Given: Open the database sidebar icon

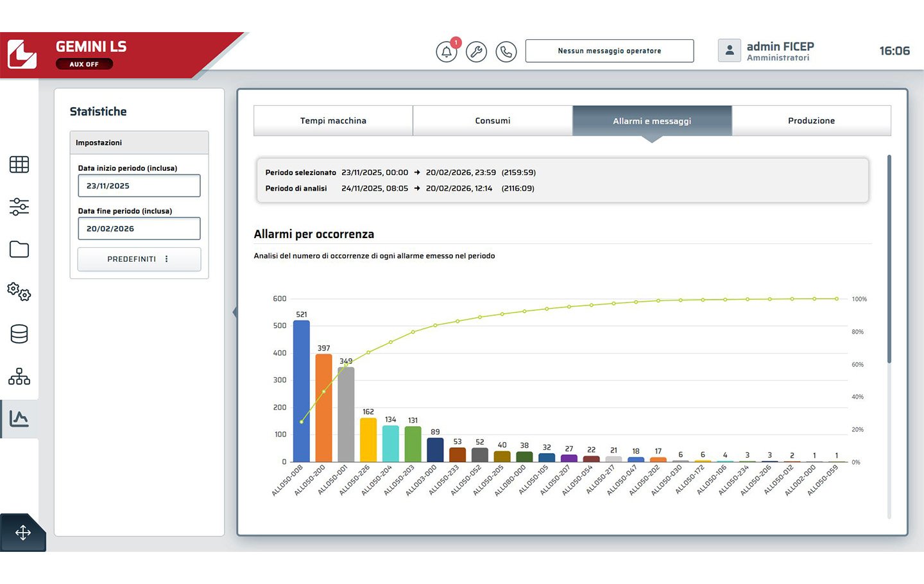Looking at the screenshot, I should coord(19,334).
